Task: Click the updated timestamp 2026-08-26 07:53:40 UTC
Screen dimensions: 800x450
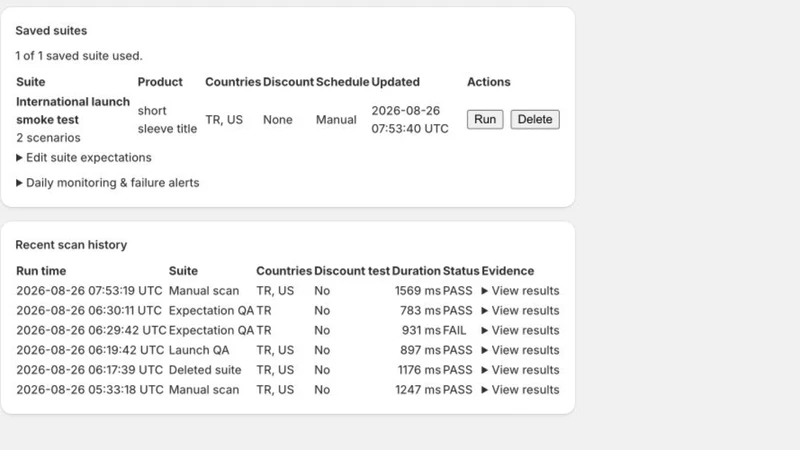Action: [410, 120]
